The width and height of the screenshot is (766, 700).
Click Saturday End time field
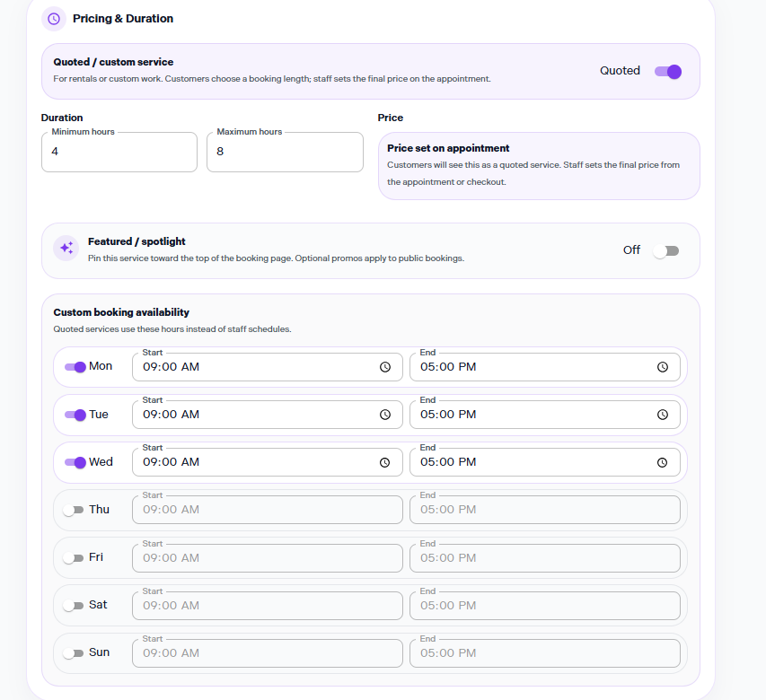pos(545,605)
